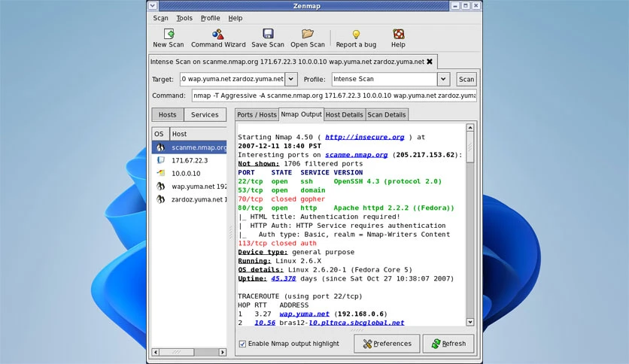Minimize the Zenmap window
Viewport: 629px width, 364px height.
click(455, 5)
